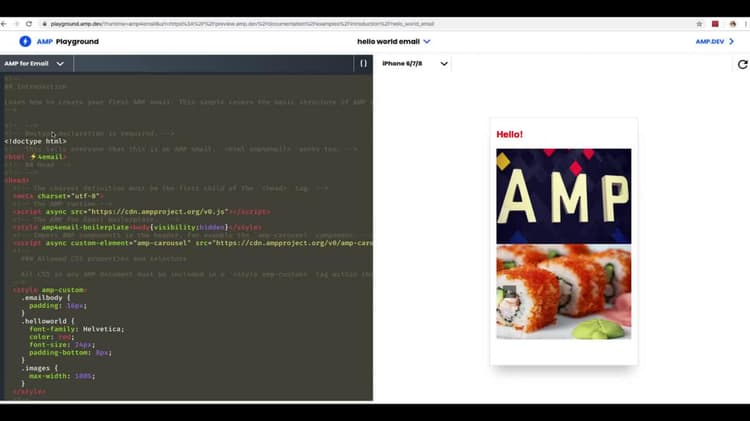This screenshot has width=750, height=421.
Task: Click the head opening tag line
Action: click(17, 180)
